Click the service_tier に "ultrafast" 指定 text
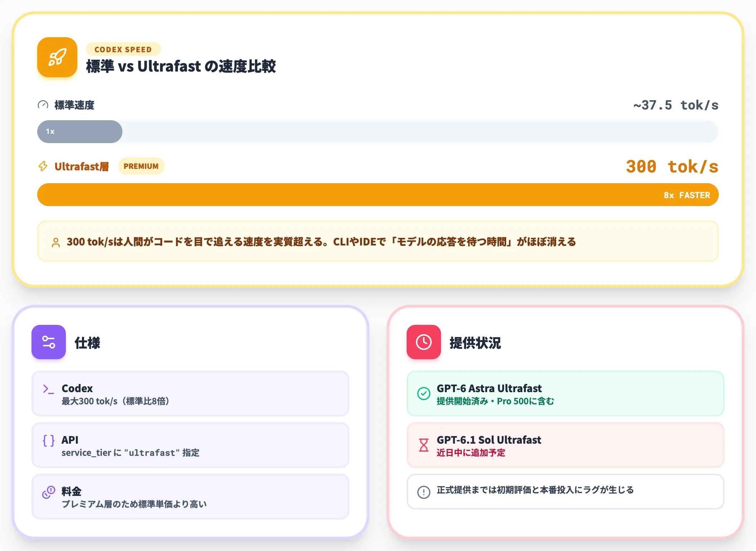 point(130,453)
